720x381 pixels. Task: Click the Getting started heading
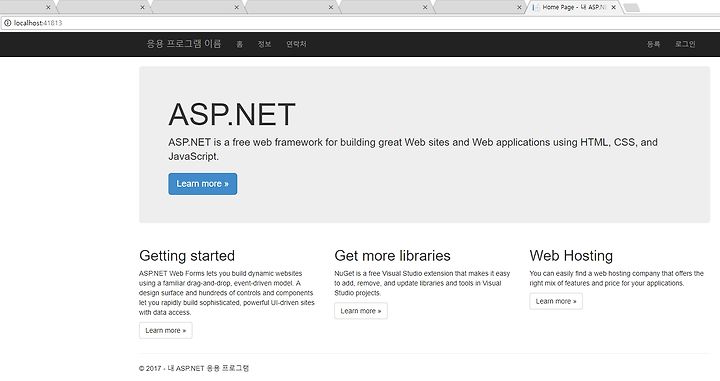click(187, 256)
